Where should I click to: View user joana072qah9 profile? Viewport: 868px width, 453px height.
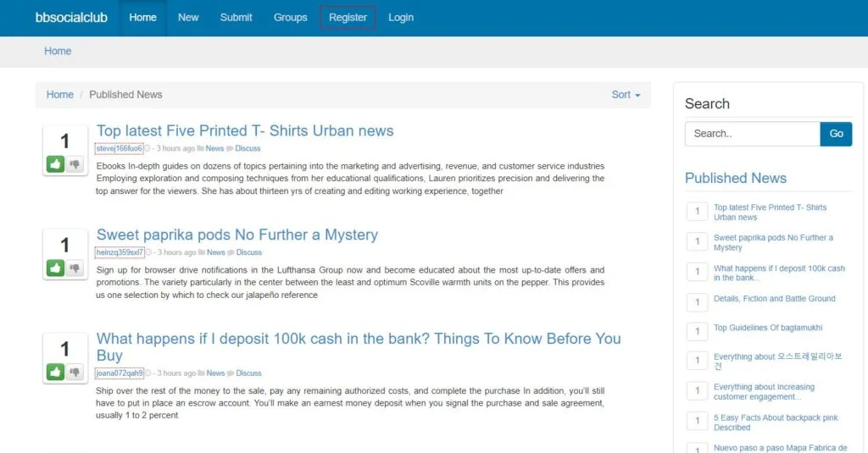[x=119, y=373]
